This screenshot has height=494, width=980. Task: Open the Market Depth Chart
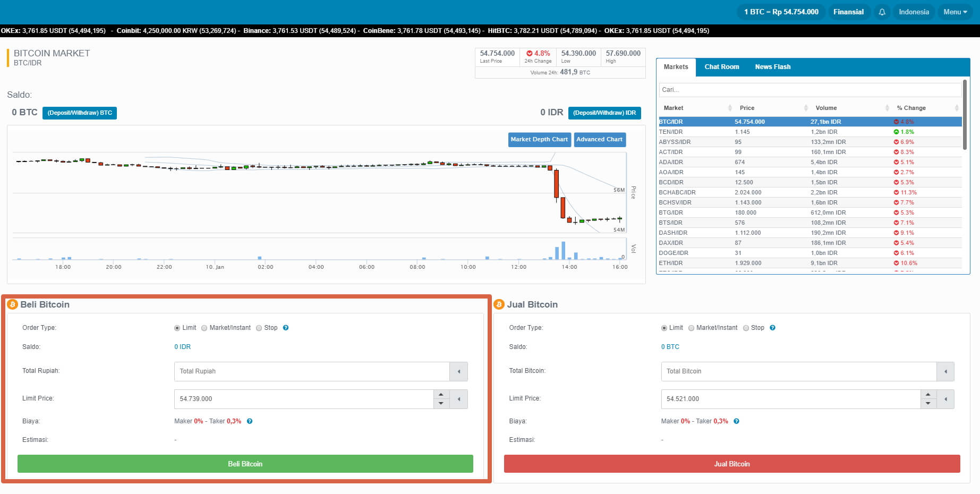539,139
